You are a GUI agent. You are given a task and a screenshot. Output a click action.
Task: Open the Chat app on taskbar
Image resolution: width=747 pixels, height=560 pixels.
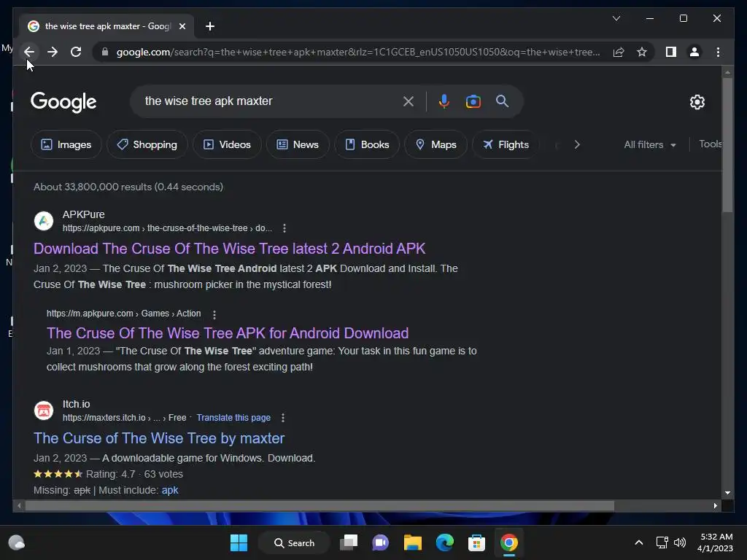point(380,542)
